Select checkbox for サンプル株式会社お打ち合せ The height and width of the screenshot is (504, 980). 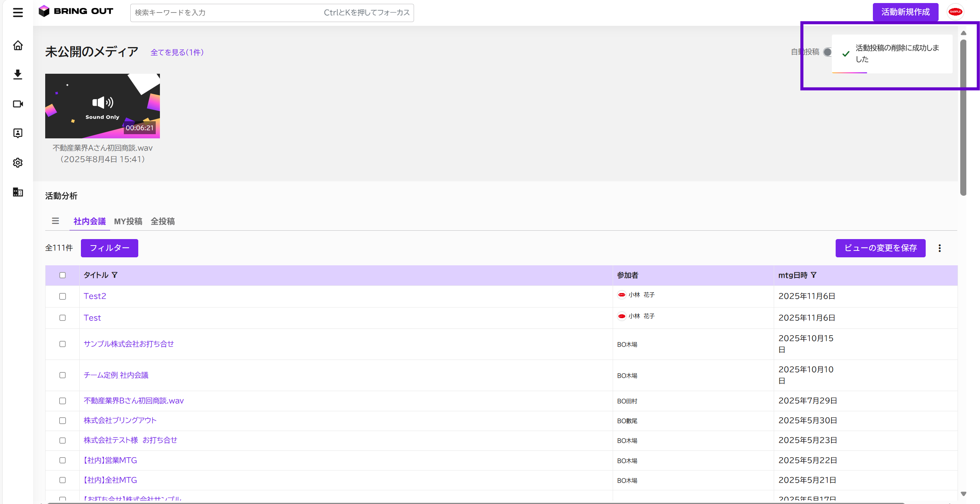pos(62,344)
